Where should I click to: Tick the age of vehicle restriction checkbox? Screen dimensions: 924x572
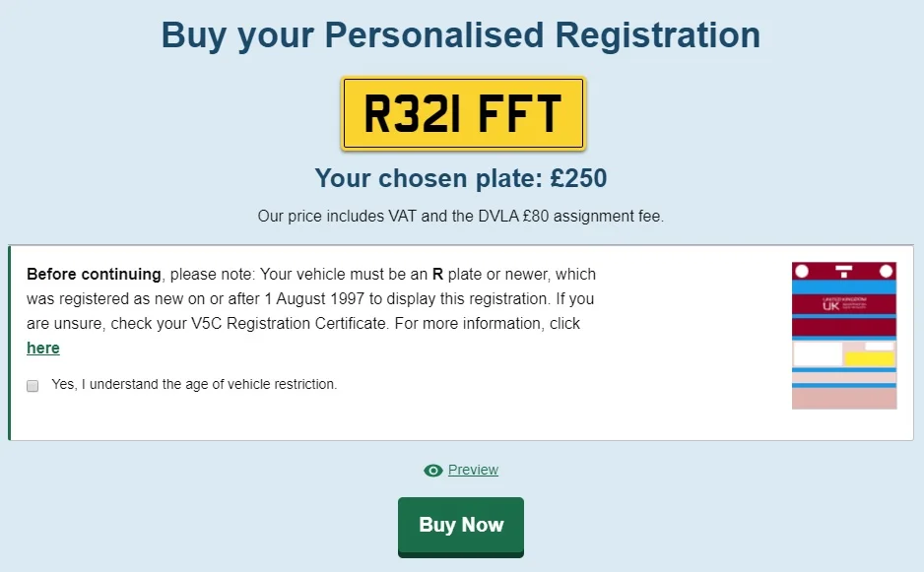pyautogui.click(x=33, y=385)
